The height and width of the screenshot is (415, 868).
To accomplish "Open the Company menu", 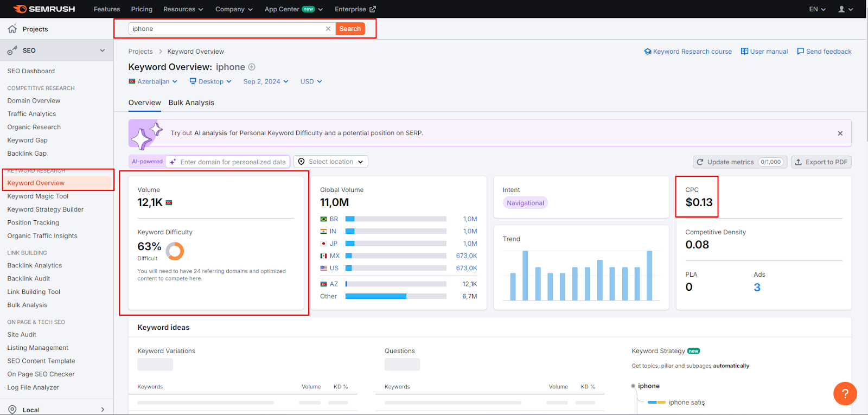I will pyautogui.click(x=234, y=9).
